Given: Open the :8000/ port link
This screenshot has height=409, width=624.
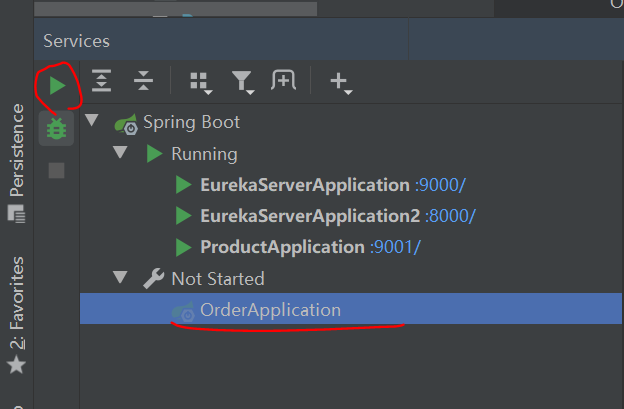Looking at the screenshot, I should [x=450, y=216].
